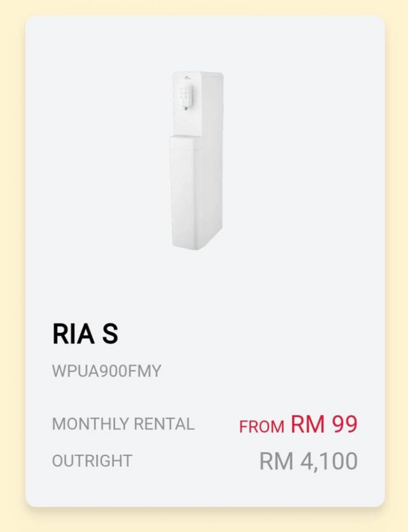This screenshot has height=532, width=408.
Task: Click the green lit button on the dispenser
Action: point(182,101)
